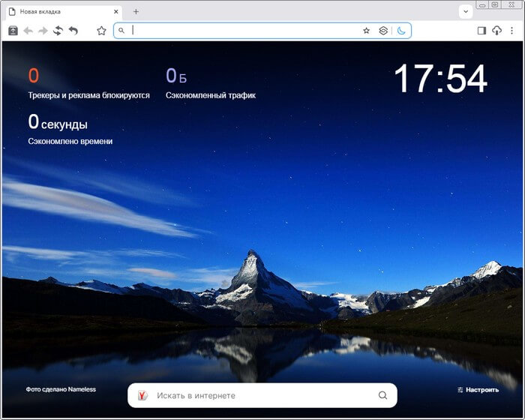
Task: Click the search magnifier in the bottom search box
Action: point(382,395)
